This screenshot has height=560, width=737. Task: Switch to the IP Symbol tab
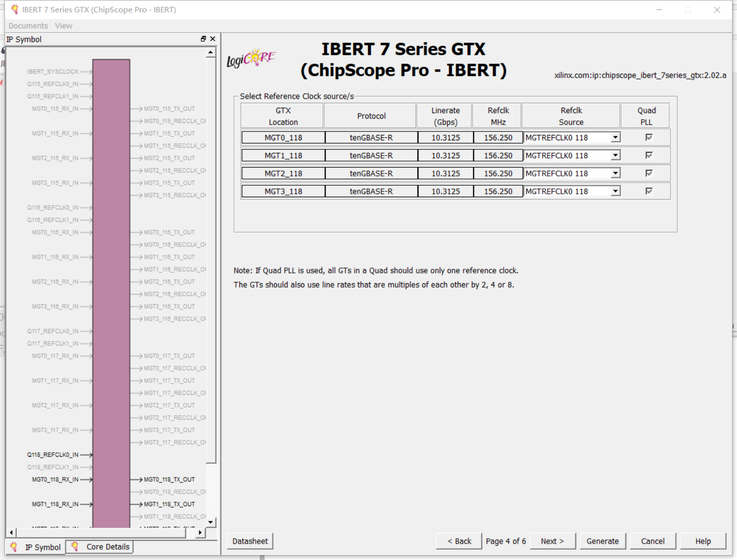pyautogui.click(x=36, y=547)
